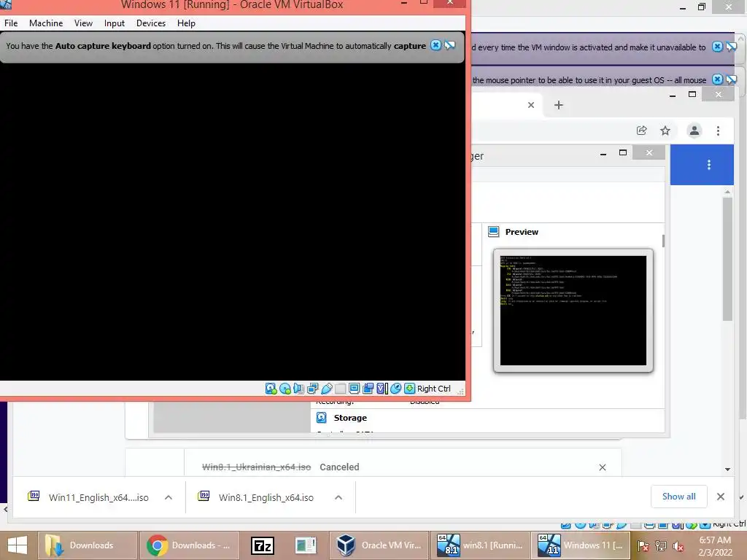
Task: Click the VM Preview thumbnail in VirtualBox Manager
Action: click(x=573, y=311)
